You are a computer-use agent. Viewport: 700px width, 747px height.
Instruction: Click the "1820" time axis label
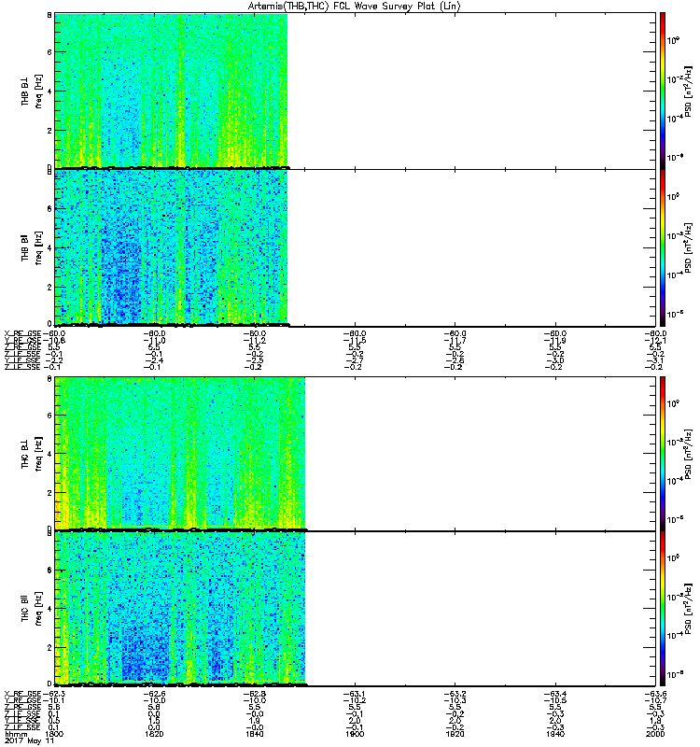click(154, 734)
